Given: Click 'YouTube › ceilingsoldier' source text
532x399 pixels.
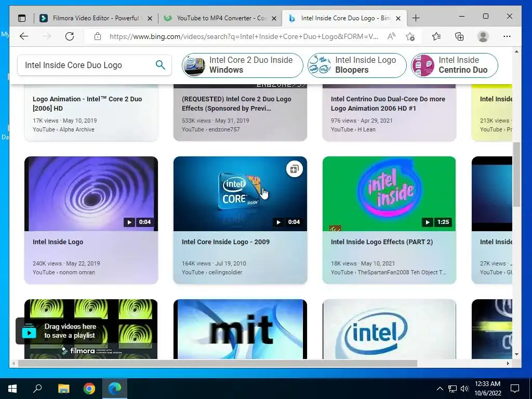Looking at the screenshot, I should pyautogui.click(x=212, y=272).
